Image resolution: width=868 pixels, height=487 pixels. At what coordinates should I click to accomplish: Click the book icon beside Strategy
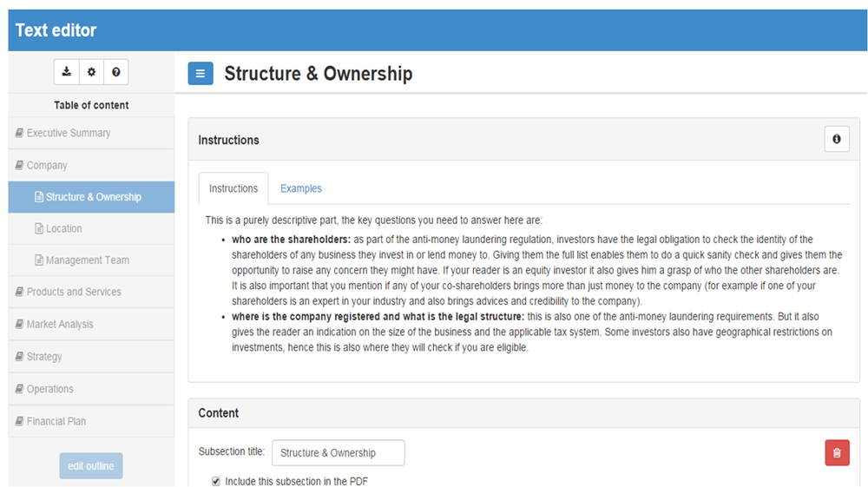[19, 357]
